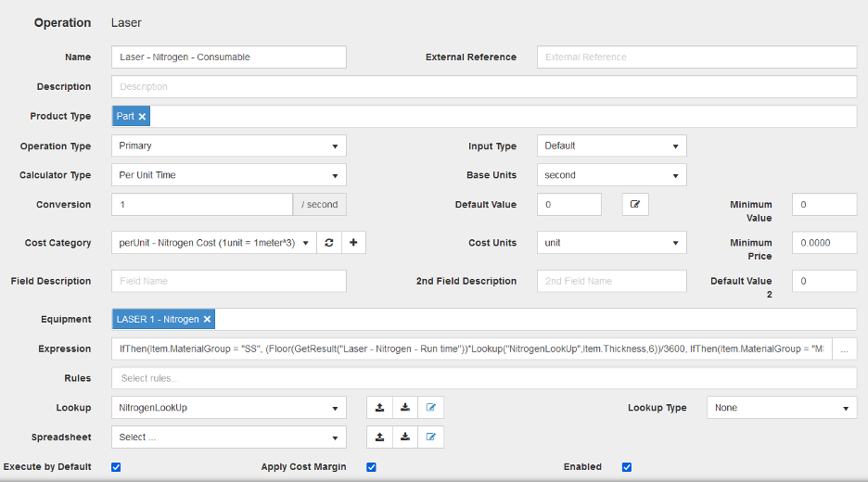Click into the Select rules field
Viewport: 868px width, 482px height.
click(x=483, y=378)
